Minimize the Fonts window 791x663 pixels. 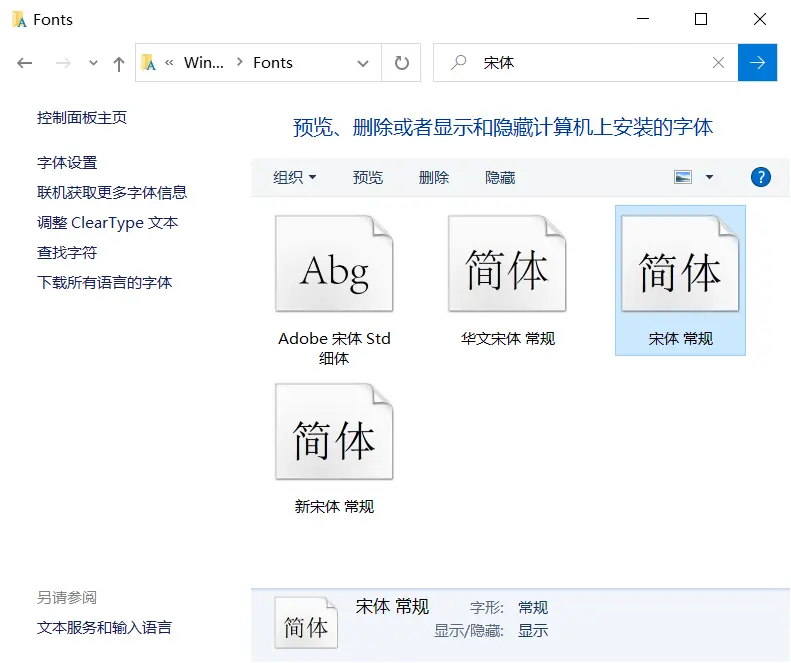643,19
